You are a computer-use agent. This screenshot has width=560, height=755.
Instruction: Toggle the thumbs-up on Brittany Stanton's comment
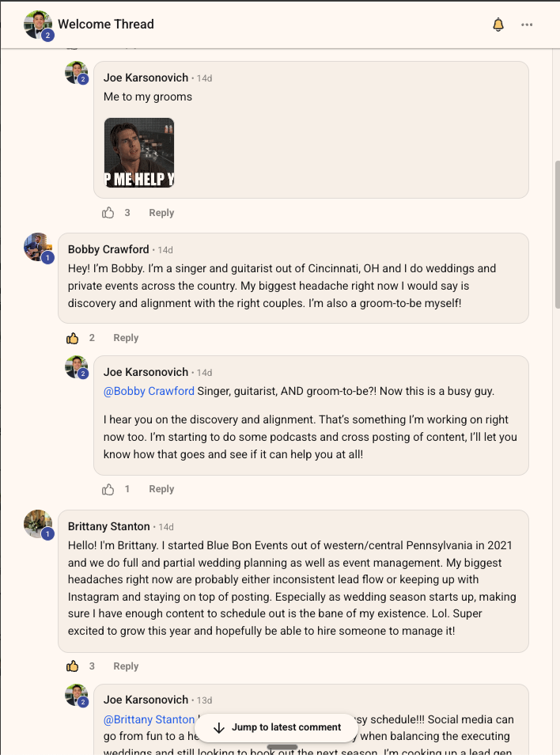(72, 666)
